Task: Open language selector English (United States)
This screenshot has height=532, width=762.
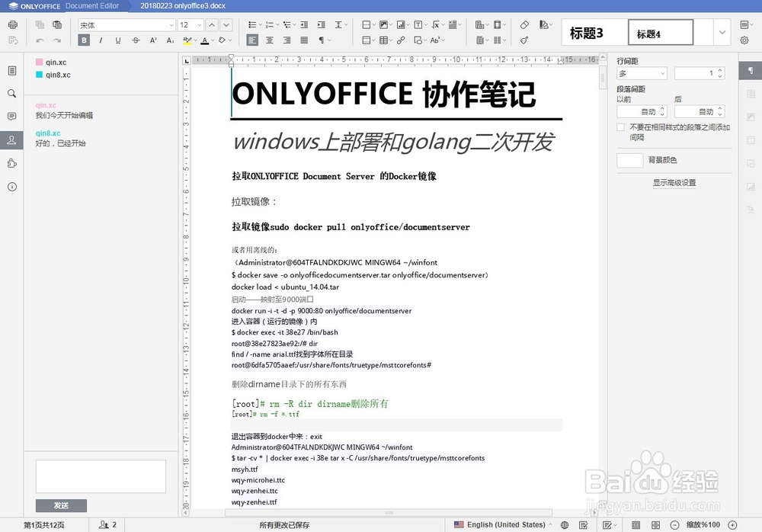Action: coord(502,525)
